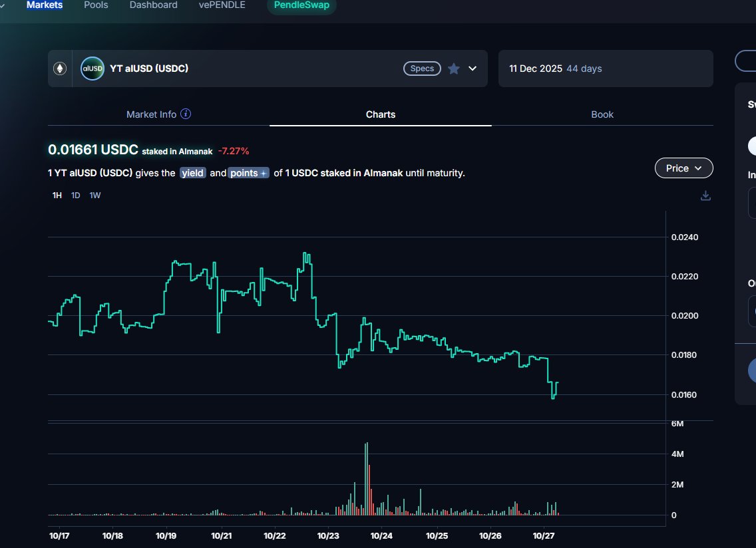Click the Ethereum network icon
This screenshot has width=756, height=548.
pos(60,68)
